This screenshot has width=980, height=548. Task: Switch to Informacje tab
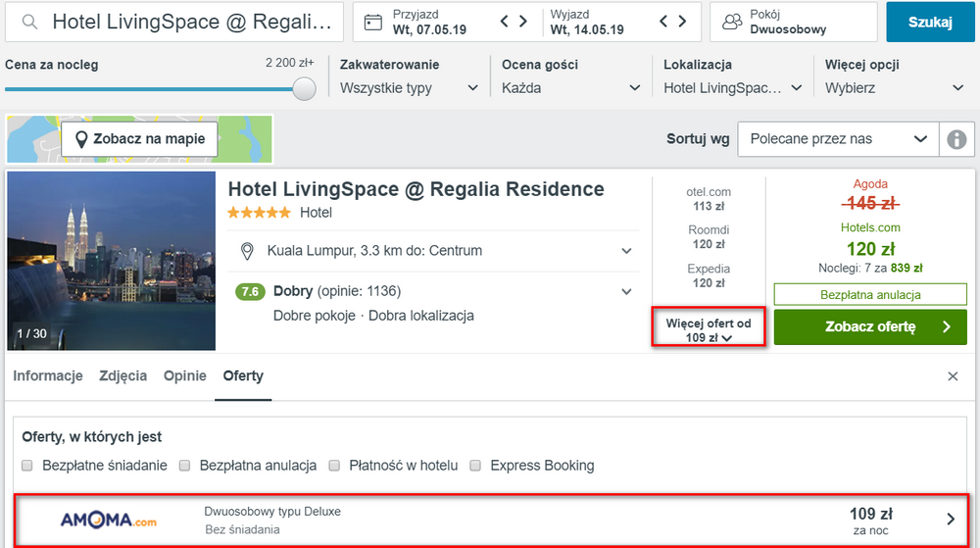pos(48,376)
